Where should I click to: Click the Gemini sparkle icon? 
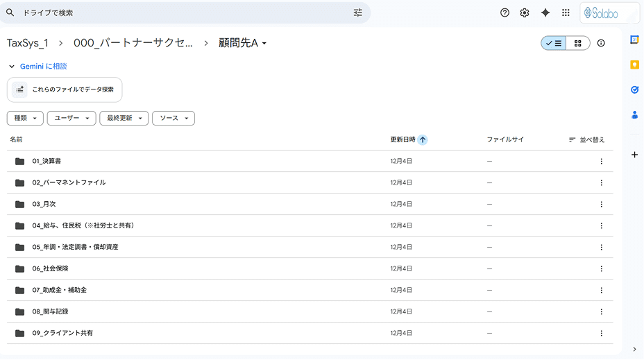[x=545, y=12]
